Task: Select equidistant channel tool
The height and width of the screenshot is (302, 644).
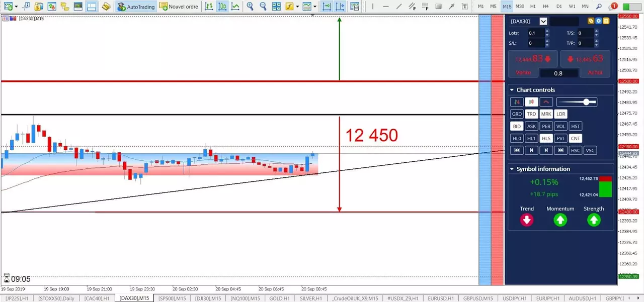Action: click(412, 7)
